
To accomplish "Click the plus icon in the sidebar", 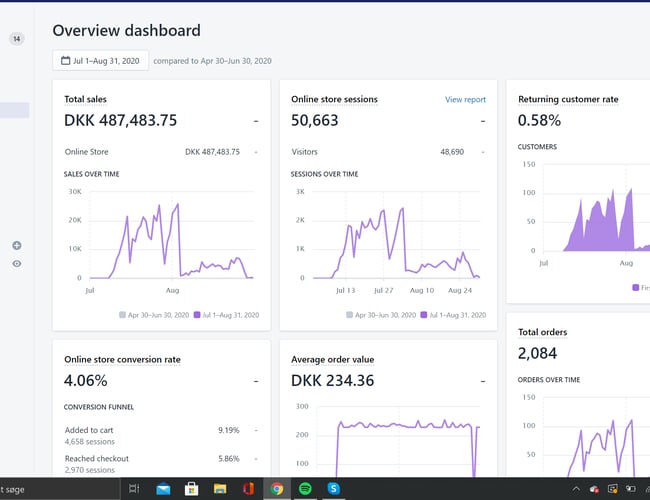I will click(17, 246).
